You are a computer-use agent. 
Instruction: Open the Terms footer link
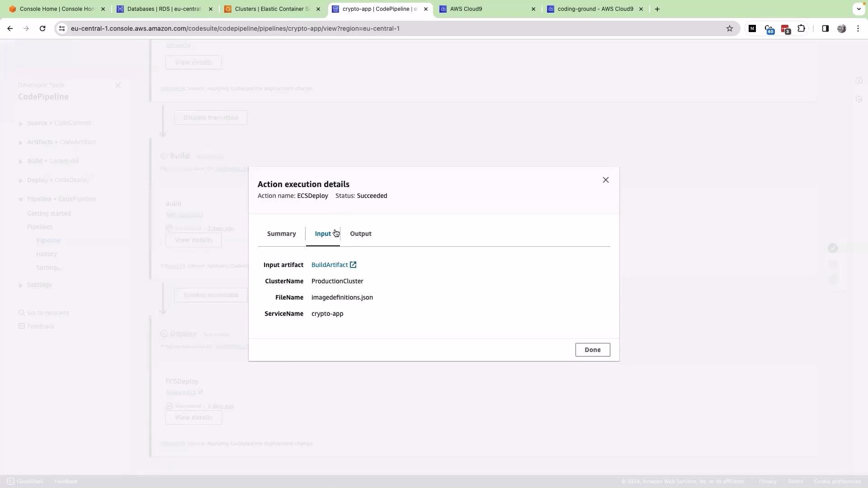tap(795, 481)
